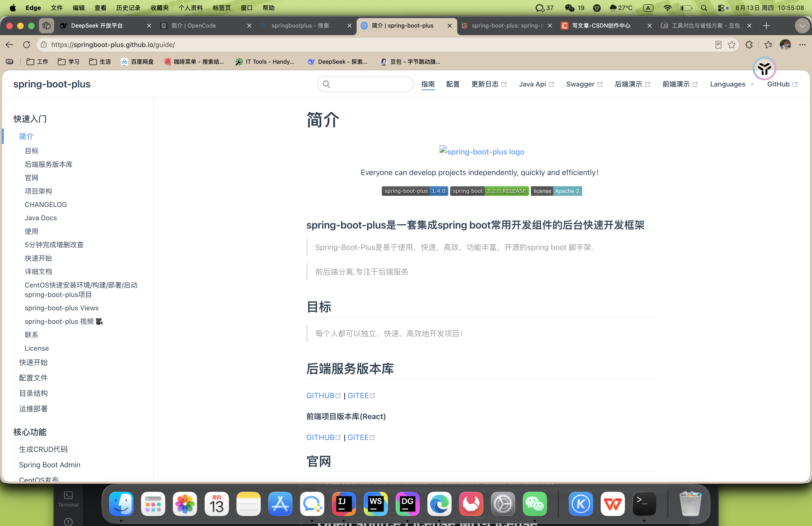The height and width of the screenshot is (526, 812).
Task: Open the 学习 bookmarks folder
Action: click(x=69, y=62)
